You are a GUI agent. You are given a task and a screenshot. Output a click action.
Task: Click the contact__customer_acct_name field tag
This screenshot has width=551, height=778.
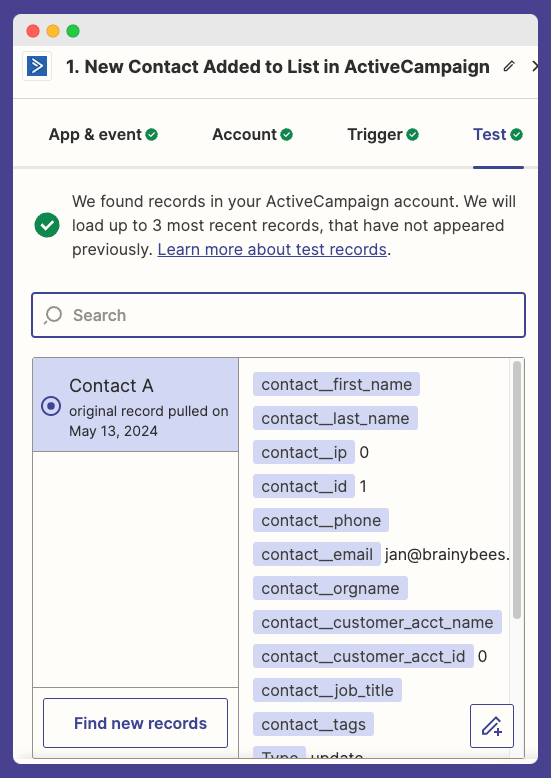pyautogui.click(x=377, y=622)
